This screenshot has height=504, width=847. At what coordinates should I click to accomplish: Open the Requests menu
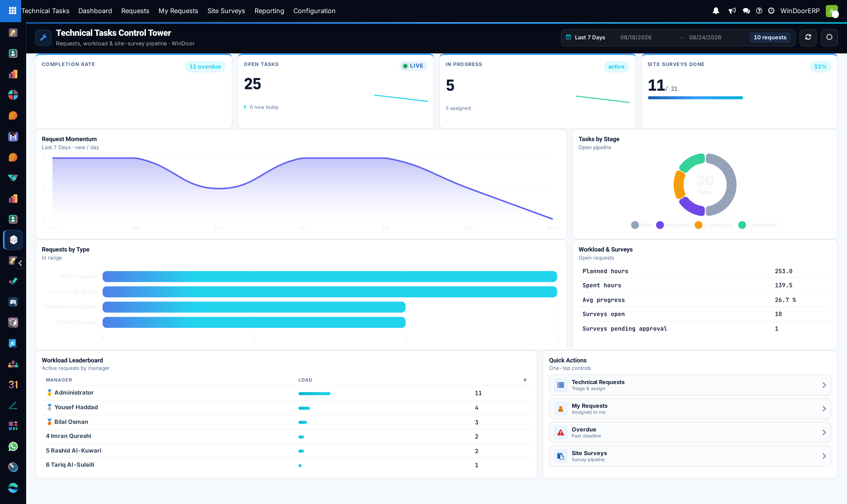(135, 11)
